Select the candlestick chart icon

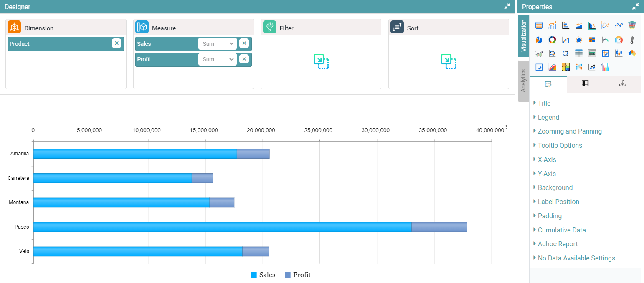[x=619, y=53]
